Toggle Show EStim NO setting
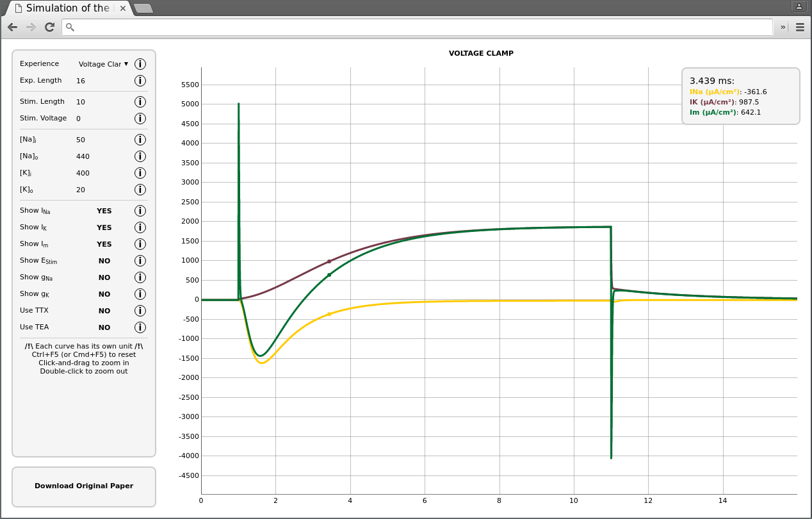Image resolution: width=812 pixels, height=519 pixels. pyautogui.click(x=104, y=261)
